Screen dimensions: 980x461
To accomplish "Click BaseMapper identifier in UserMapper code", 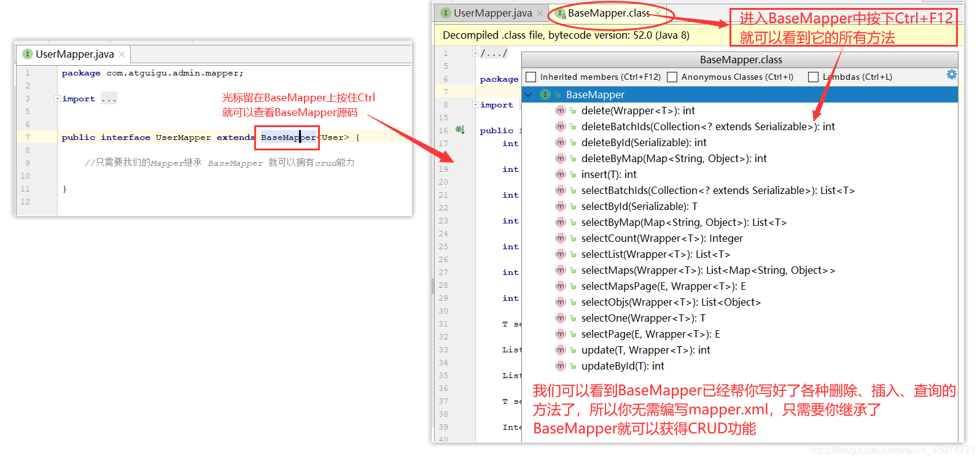I will [x=288, y=137].
